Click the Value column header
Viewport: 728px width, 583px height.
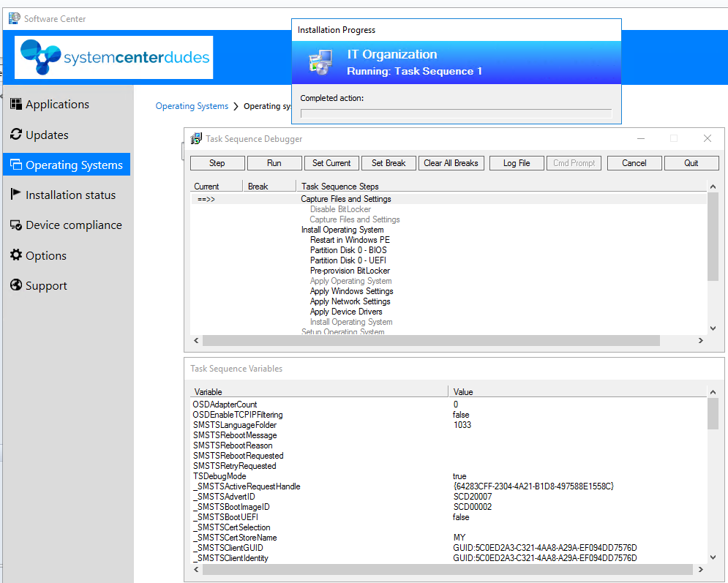click(577, 392)
